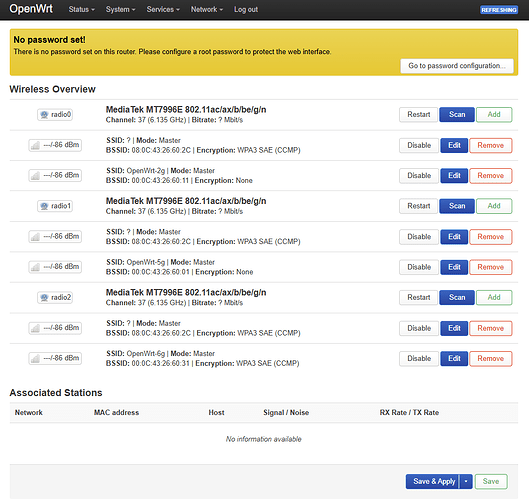The image size is (529, 500).
Task: Remove the OpenWrt-6g network
Action: [491, 359]
